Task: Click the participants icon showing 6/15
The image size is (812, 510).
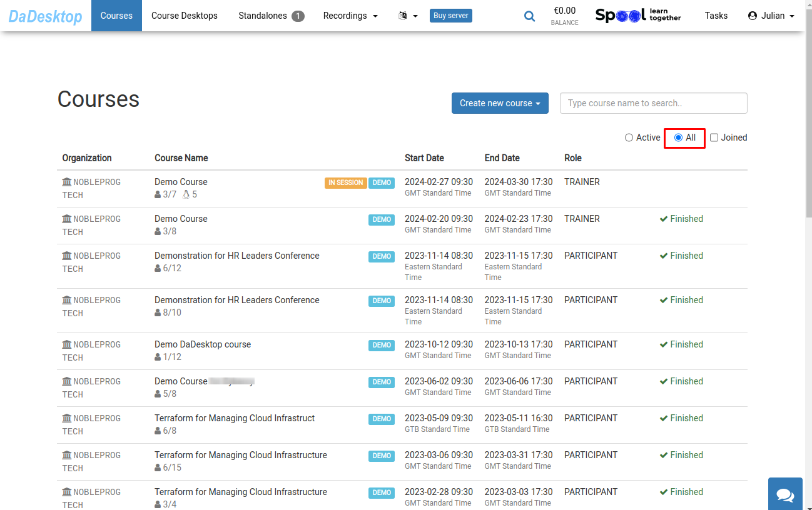Action: pyautogui.click(x=158, y=467)
